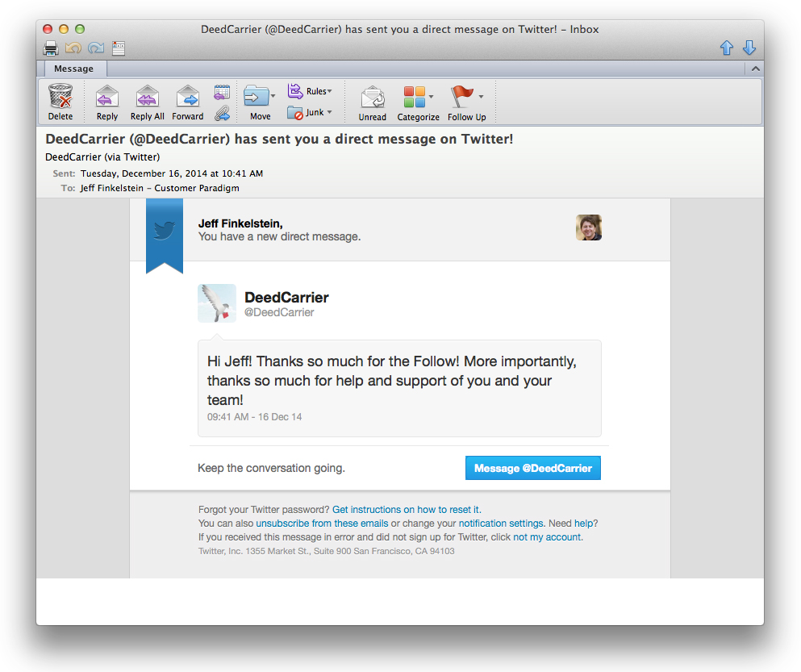Image resolution: width=801 pixels, height=672 pixels.
Task: Click the Categorize colored squares icon
Action: coord(415,97)
